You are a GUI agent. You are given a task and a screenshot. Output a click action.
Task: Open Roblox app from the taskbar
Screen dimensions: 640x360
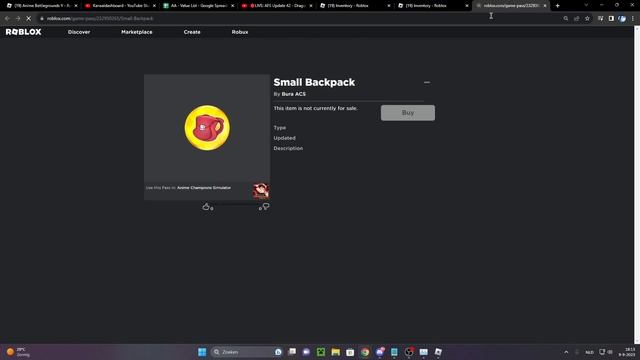[x=438, y=352]
